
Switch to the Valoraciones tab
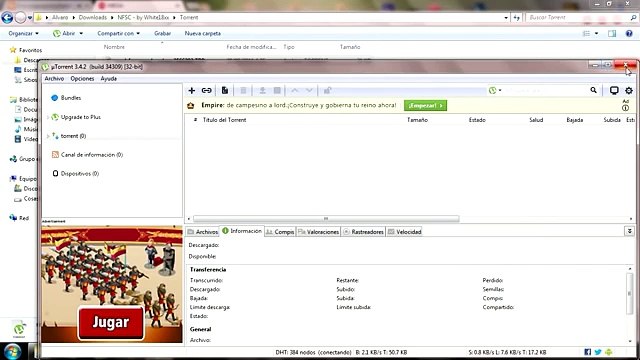318,231
